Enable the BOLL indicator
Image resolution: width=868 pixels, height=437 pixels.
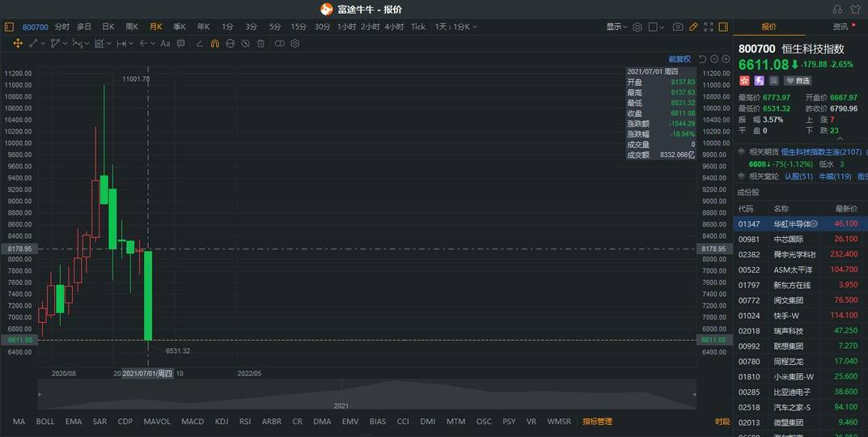[x=45, y=422]
